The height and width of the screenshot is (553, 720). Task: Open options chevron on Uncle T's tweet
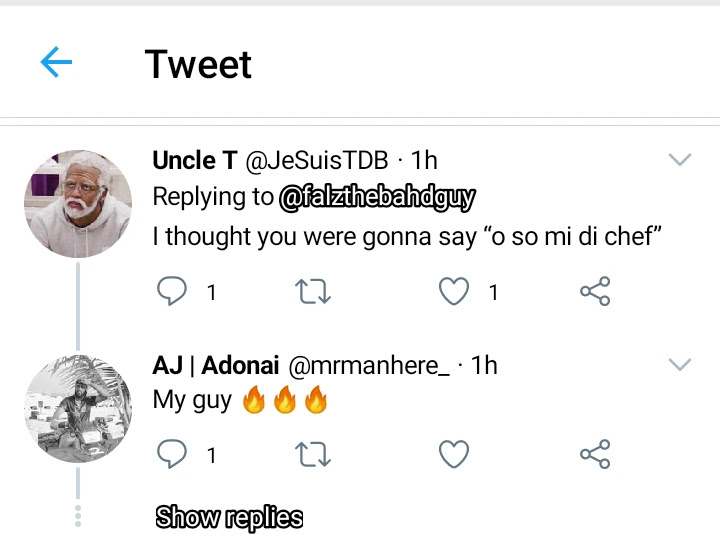click(x=680, y=161)
